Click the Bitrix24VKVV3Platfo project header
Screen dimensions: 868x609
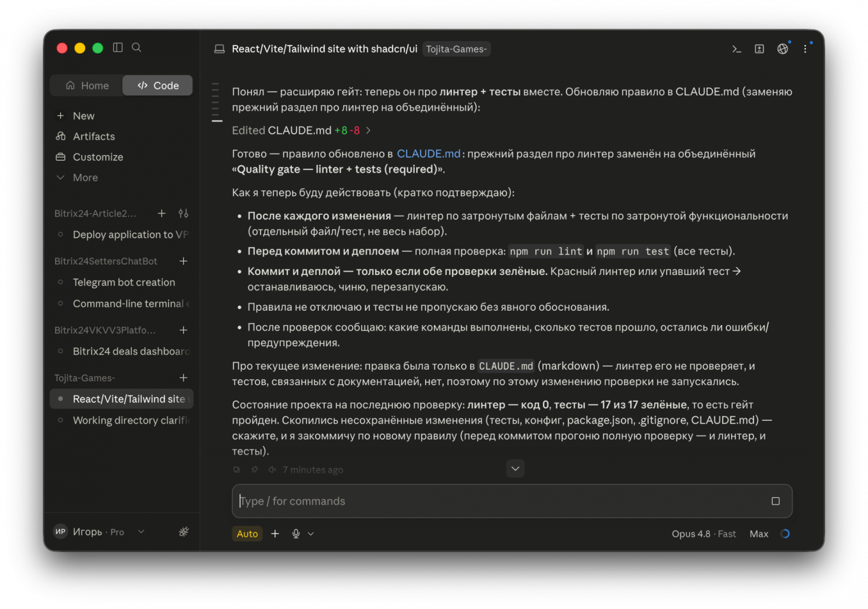pos(105,330)
